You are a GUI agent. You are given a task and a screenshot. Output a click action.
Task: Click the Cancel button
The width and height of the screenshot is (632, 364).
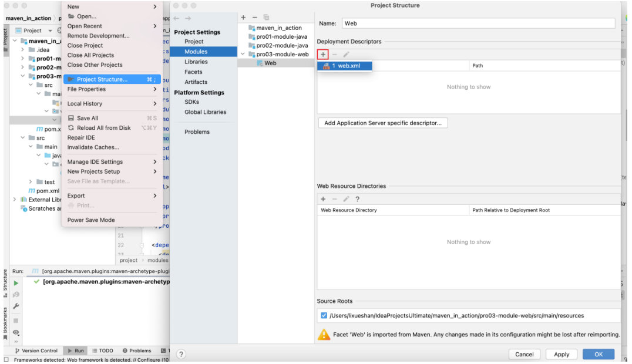point(524,355)
